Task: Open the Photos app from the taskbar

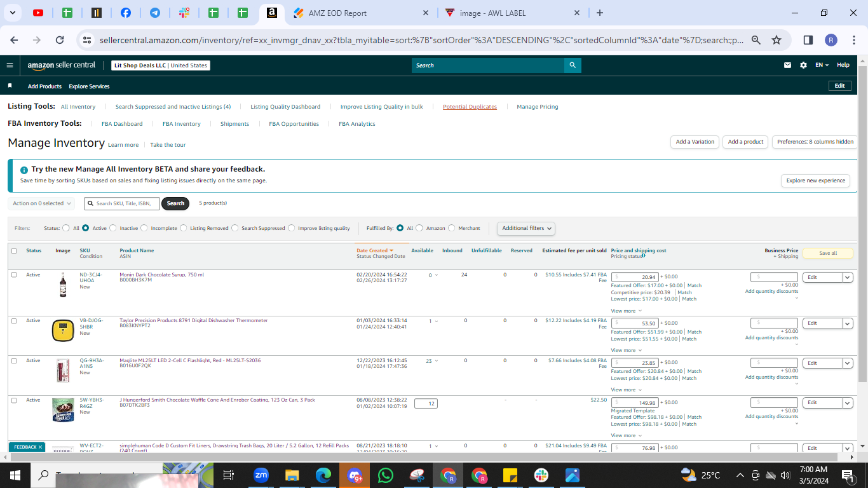Action: [x=573, y=475]
